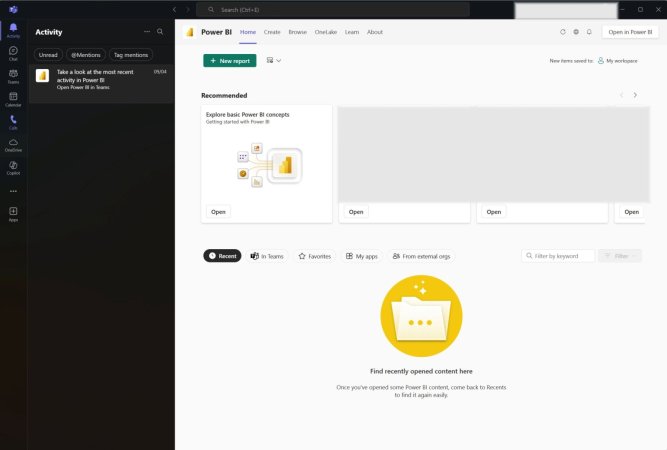Open the Calls phone icon

point(13,122)
